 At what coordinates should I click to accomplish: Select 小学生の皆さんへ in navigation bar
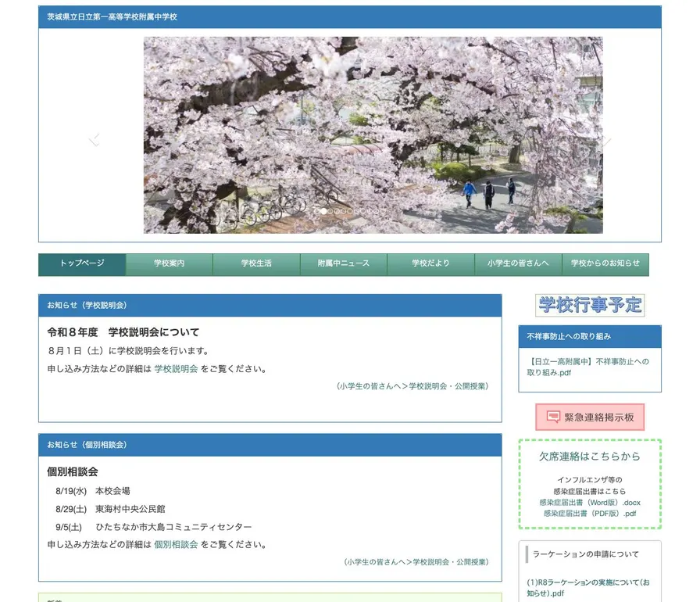[x=518, y=264]
